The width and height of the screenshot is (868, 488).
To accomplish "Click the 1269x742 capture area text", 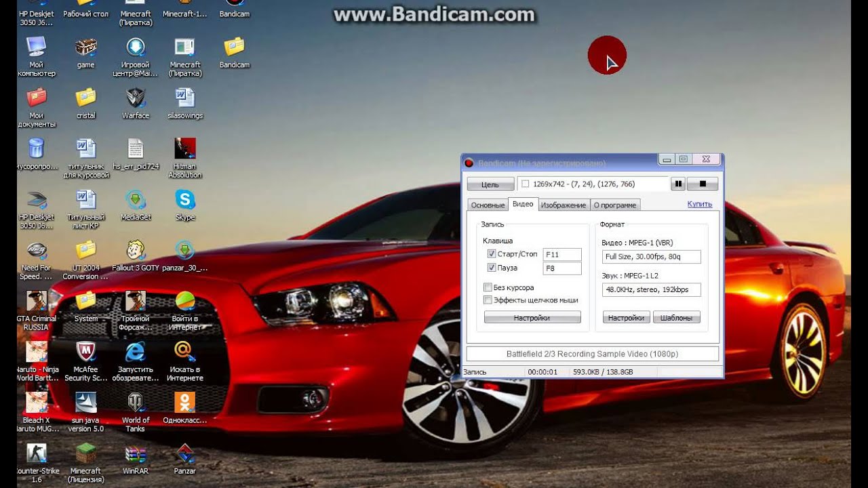I will pyautogui.click(x=584, y=184).
